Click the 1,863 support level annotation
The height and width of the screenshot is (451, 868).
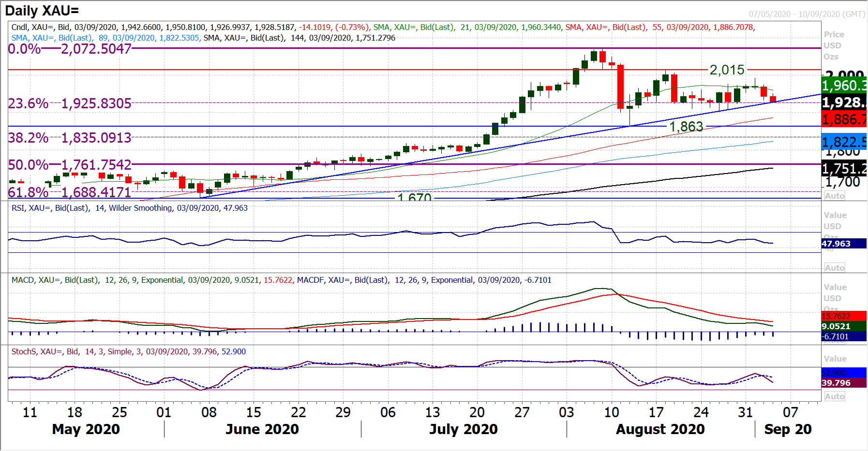(x=686, y=127)
